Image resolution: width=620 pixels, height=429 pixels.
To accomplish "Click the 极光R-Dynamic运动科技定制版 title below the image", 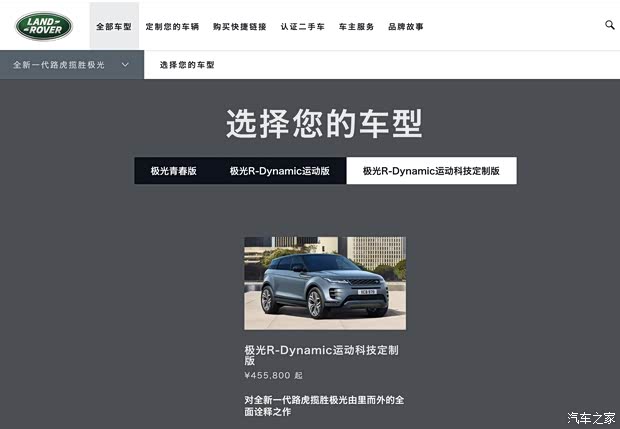I will (321, 355).
